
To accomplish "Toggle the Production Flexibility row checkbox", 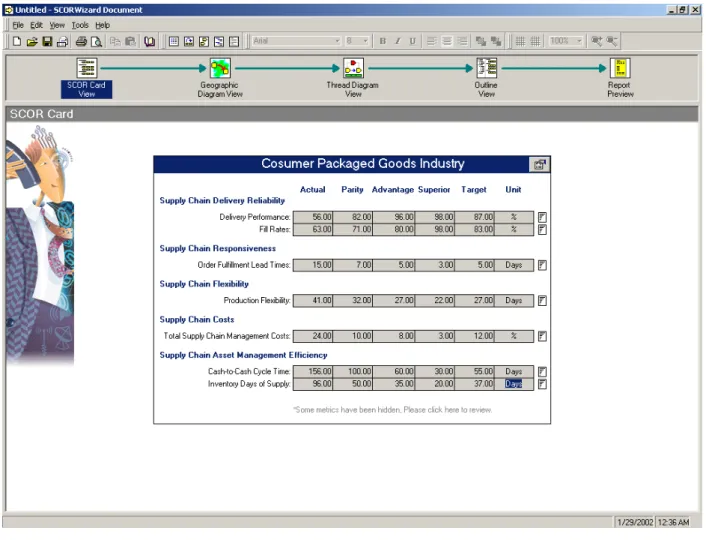I will pos(542,301).
